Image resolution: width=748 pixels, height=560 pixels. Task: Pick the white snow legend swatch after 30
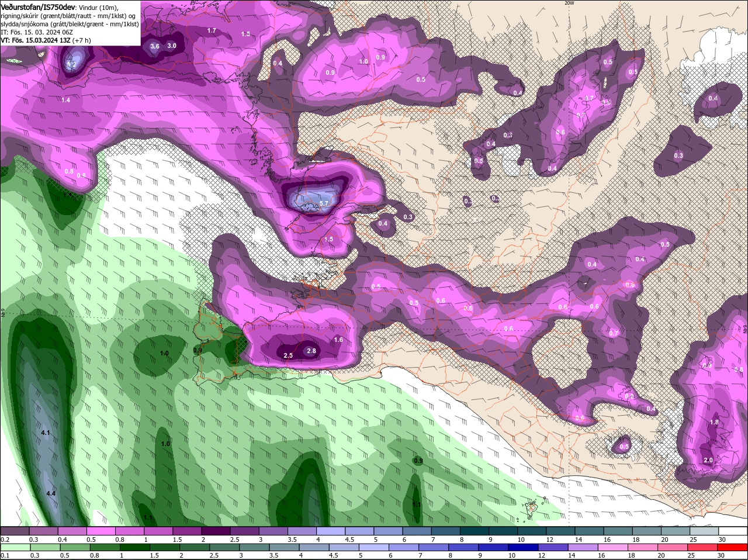[x=733, y=531]
